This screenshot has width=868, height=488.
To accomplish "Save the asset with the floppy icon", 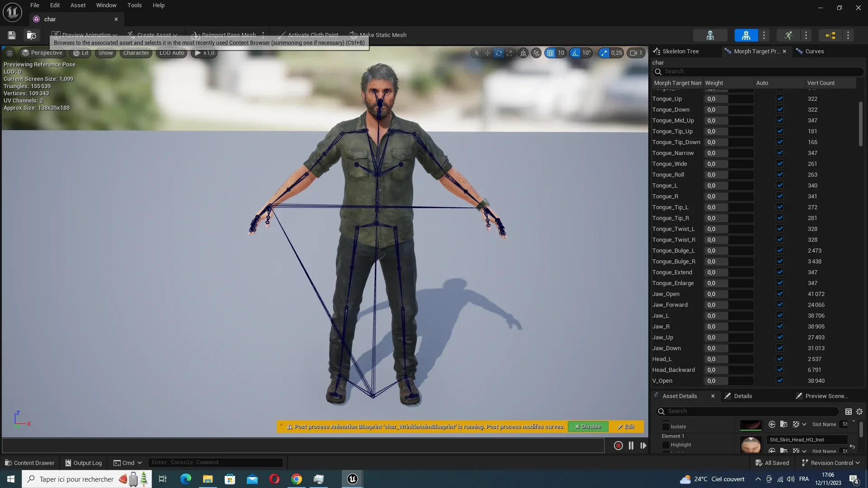I will [12, 35].
